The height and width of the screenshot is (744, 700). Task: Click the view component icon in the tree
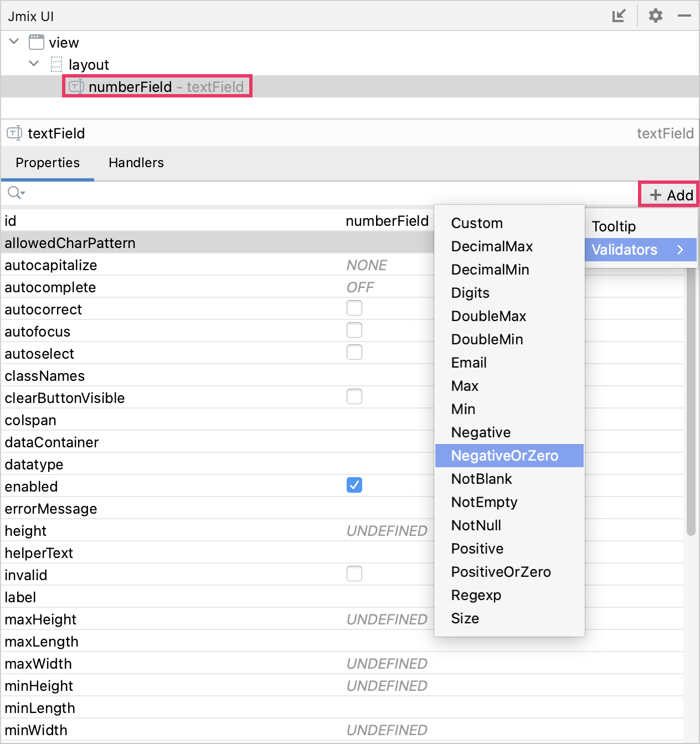point(35,42)
